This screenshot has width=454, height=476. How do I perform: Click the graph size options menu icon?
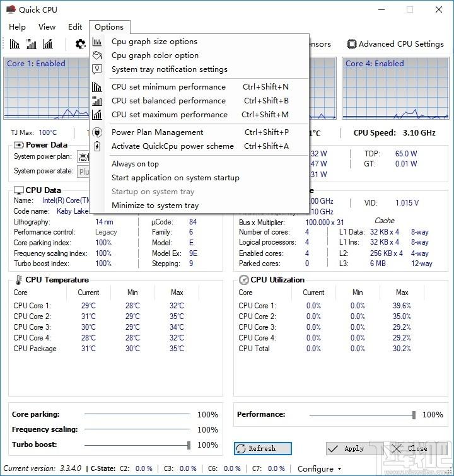click(x=97, y=42)
